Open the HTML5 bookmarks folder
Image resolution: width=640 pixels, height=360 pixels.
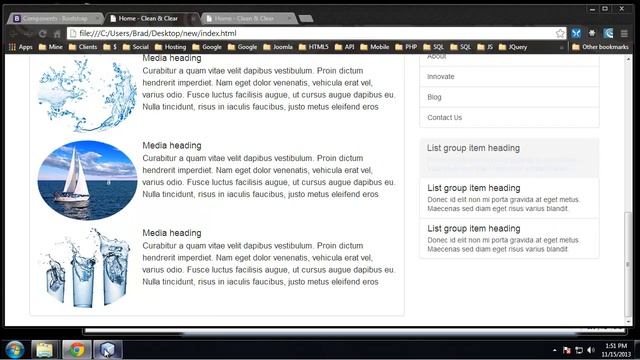pos(313,47)
